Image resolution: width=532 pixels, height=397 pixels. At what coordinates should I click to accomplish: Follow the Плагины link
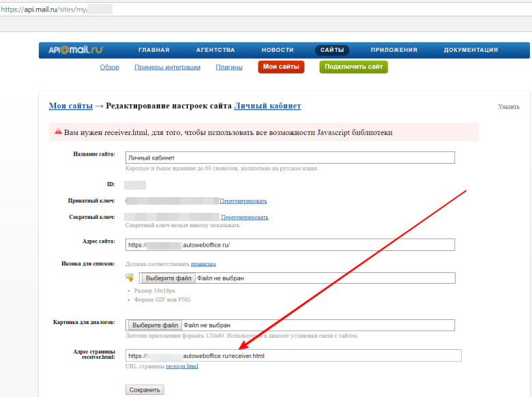pyautogui.click(x=229, y=67)
